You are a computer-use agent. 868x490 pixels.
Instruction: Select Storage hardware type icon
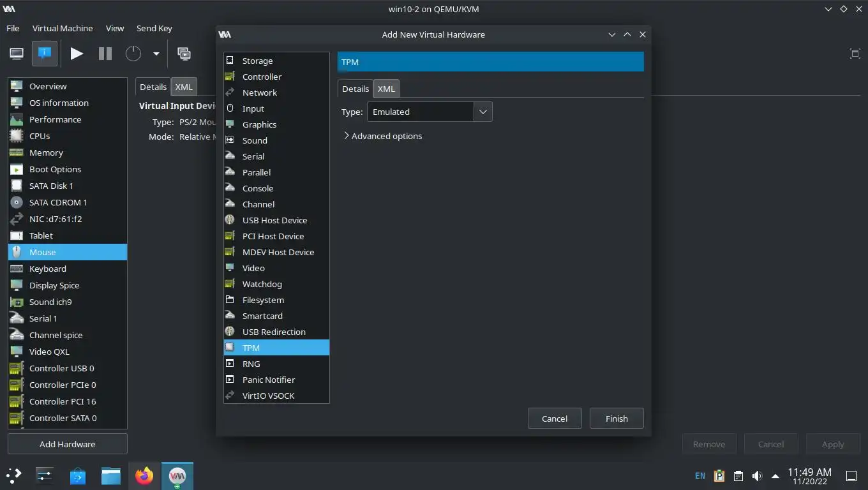pyautogui.click(x=230, y=61)
